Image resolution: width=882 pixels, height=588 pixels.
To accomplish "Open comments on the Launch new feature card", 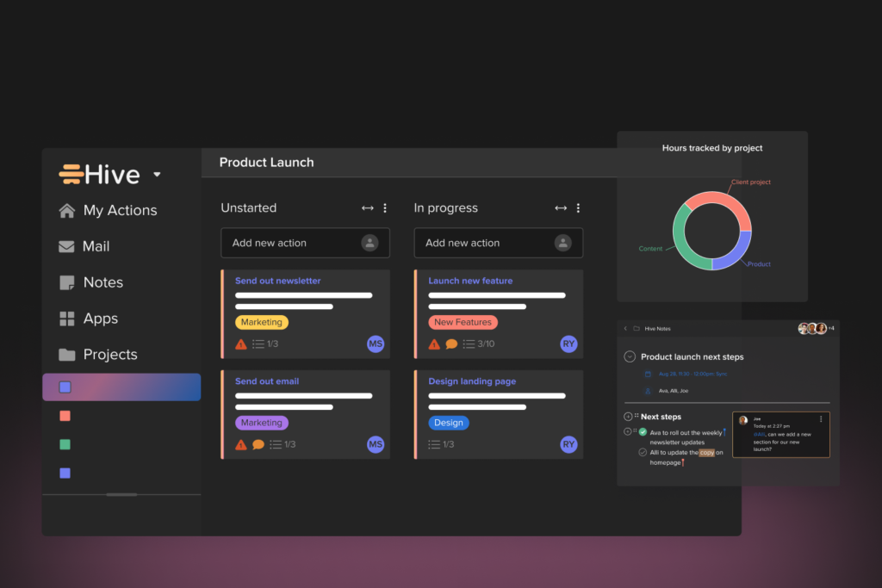I will pos(450,344).
